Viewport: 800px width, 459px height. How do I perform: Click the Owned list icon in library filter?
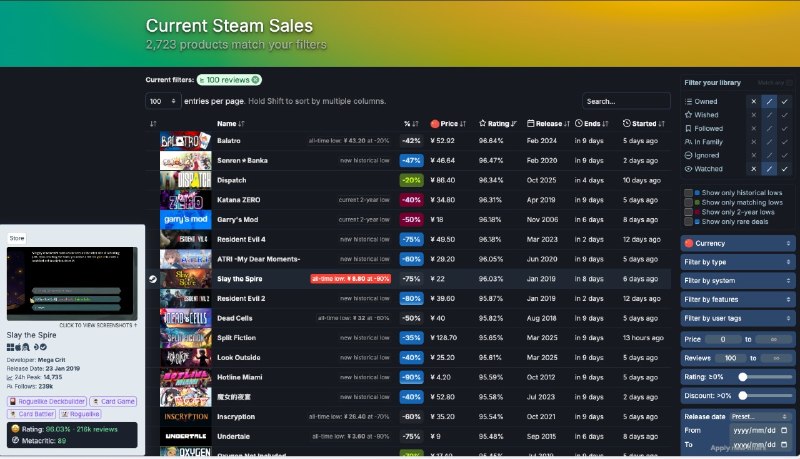[688, 101]
